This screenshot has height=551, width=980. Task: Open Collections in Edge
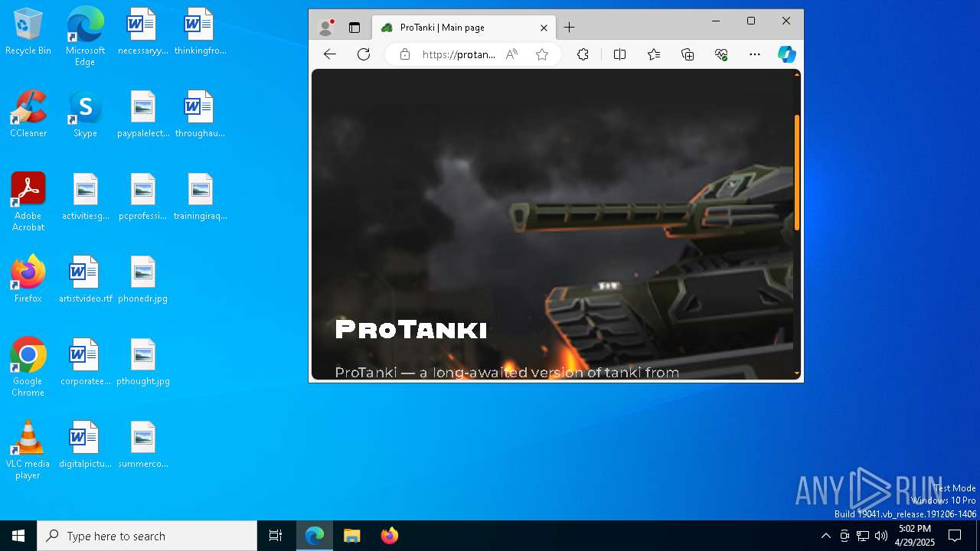click(x=688, y=54)
